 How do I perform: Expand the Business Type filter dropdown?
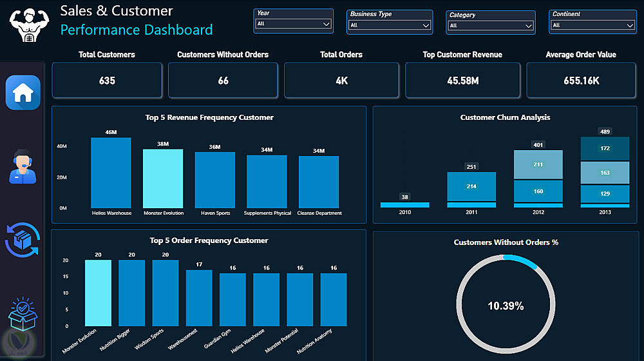click(x=390, y=25)
